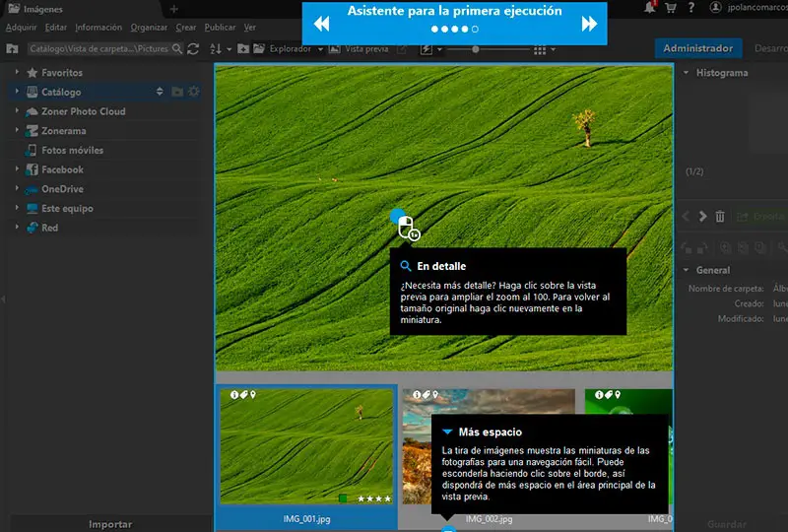
Task: Open the shopping cart icon
Action: point(671,8)
